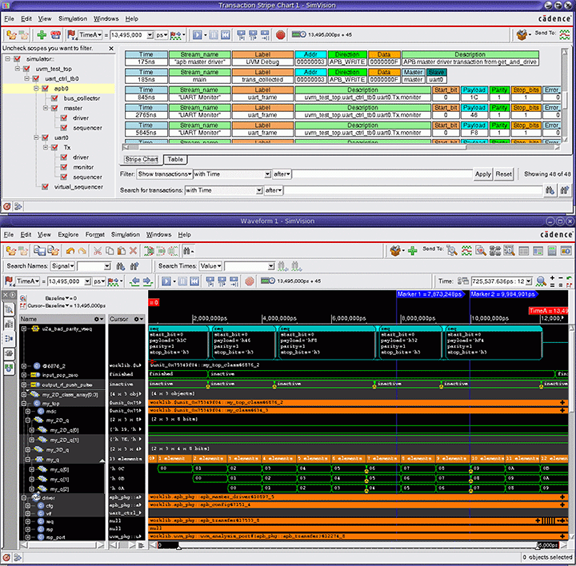Click the red stop circle in Transaction Stripe Chart toolbar

[280, 35]
